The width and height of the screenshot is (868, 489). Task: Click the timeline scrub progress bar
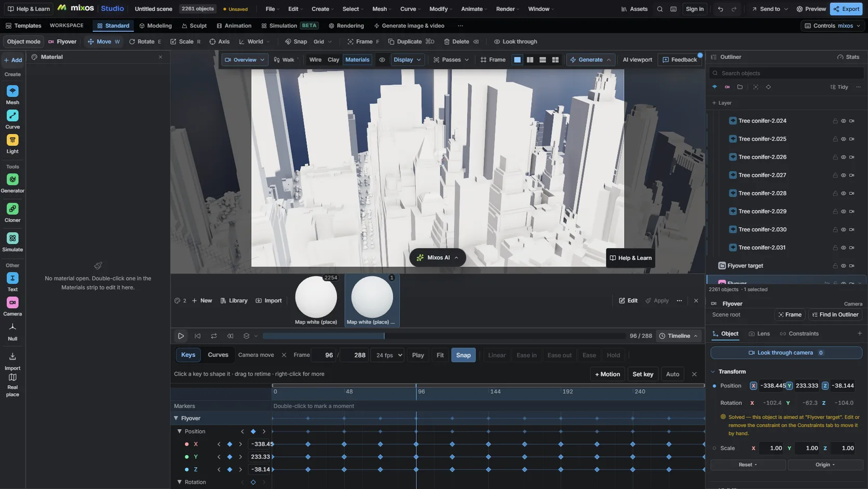[x=444, y=336]
